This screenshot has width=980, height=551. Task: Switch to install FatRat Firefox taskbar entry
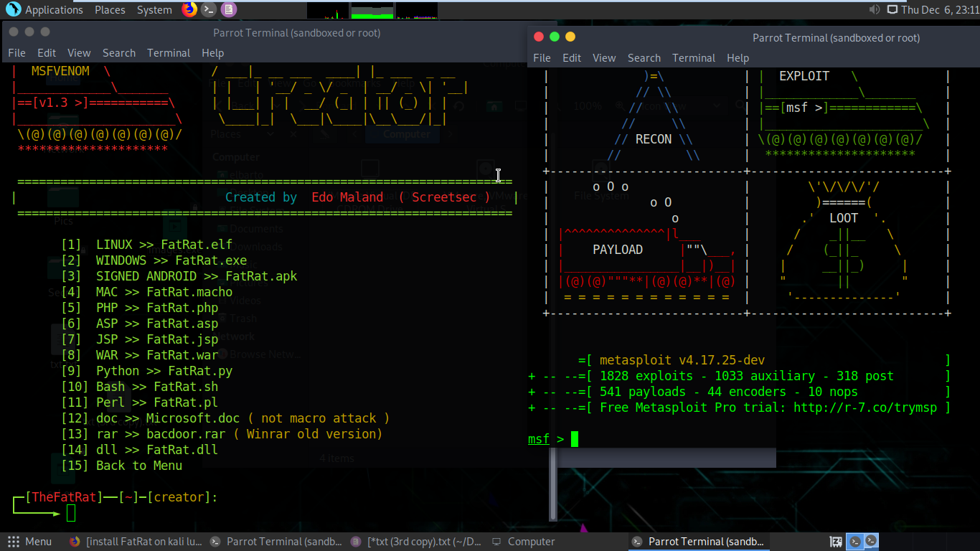coord(136,542)
